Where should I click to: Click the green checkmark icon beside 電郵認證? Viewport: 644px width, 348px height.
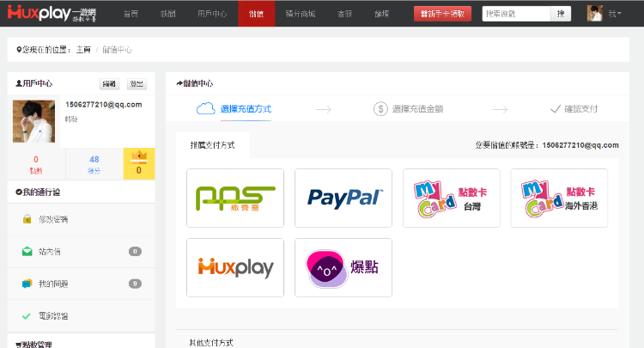pyautogui.click(x=27, y=316)
